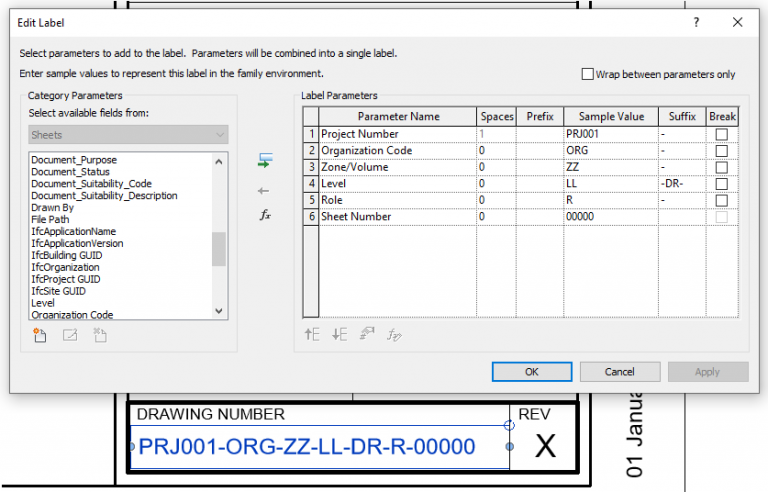
Task: Open the dialog help question mark
Action: 696,22
